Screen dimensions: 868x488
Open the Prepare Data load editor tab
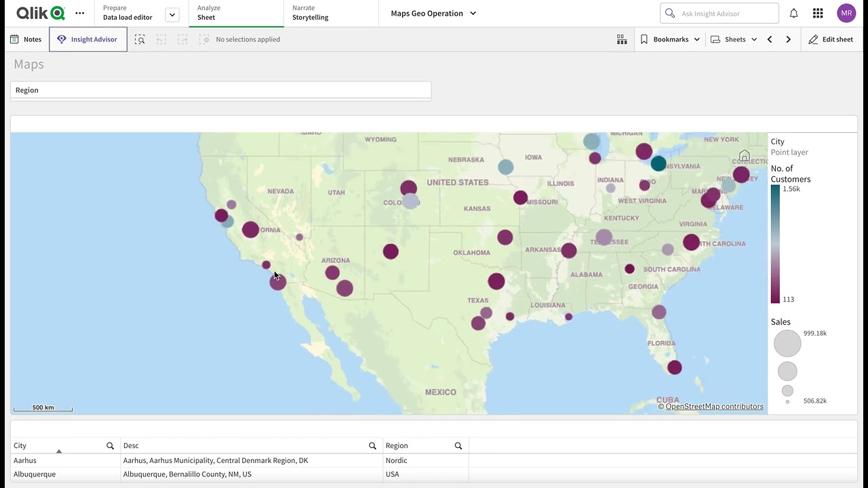128,13
